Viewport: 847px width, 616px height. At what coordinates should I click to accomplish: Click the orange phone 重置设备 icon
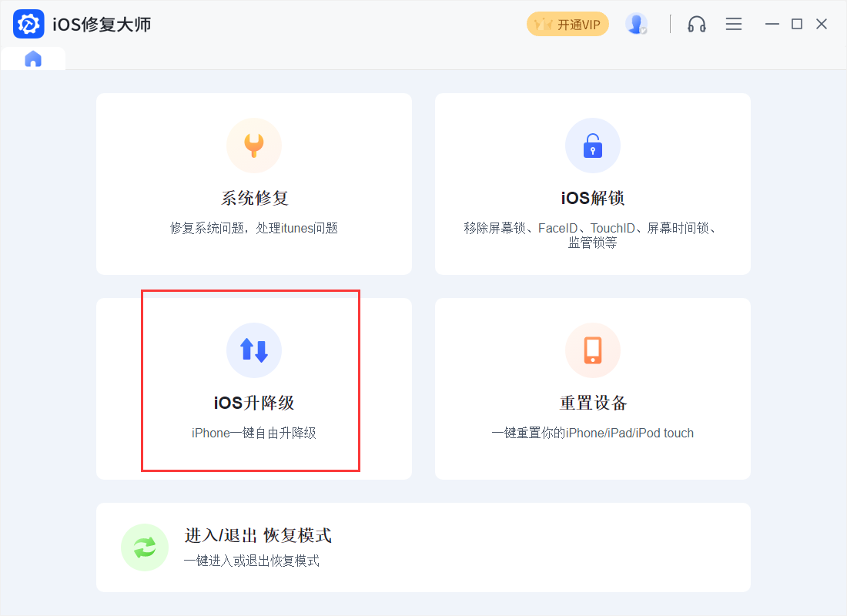click(592, 350)
